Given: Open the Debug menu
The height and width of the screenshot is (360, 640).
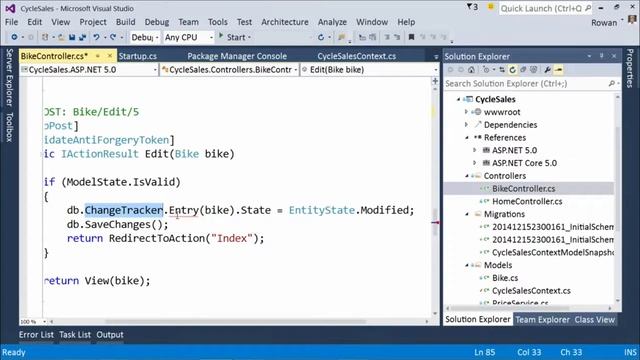Looking at the screenshot, I should (x=157, y=22).
